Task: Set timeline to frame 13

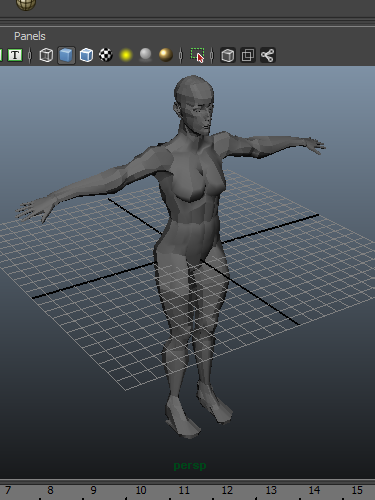Action: (x=271, y=490)
